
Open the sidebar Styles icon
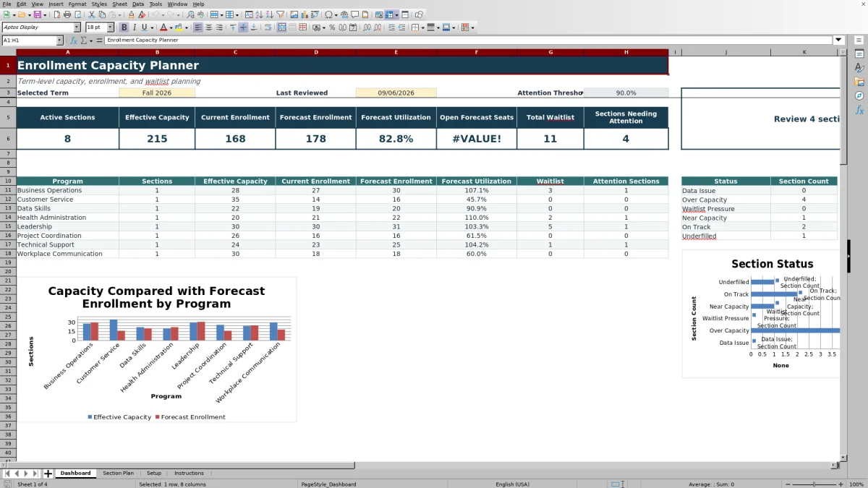859,67
